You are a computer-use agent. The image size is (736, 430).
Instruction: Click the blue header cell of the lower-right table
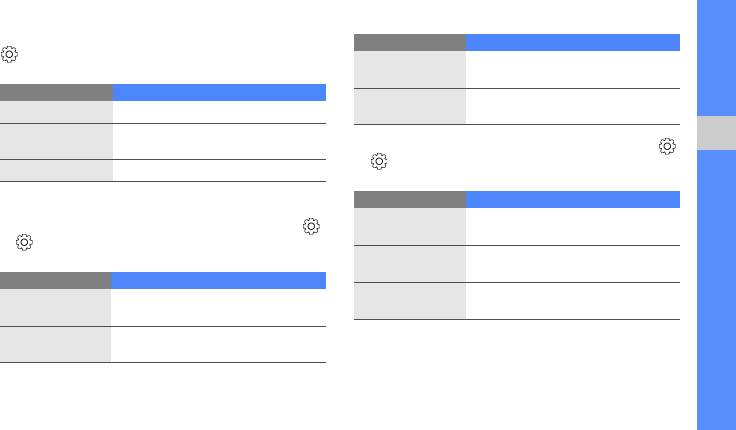tap(573, 199)
